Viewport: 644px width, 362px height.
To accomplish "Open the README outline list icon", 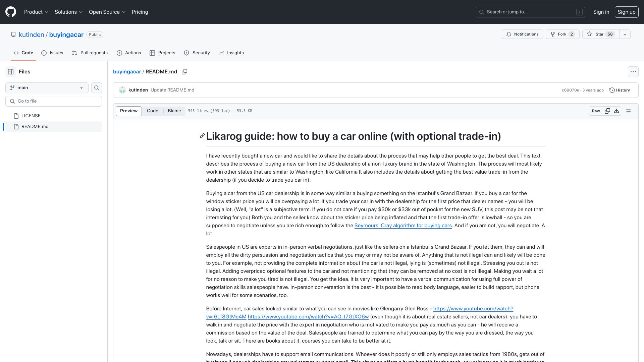I will point(628,111).
